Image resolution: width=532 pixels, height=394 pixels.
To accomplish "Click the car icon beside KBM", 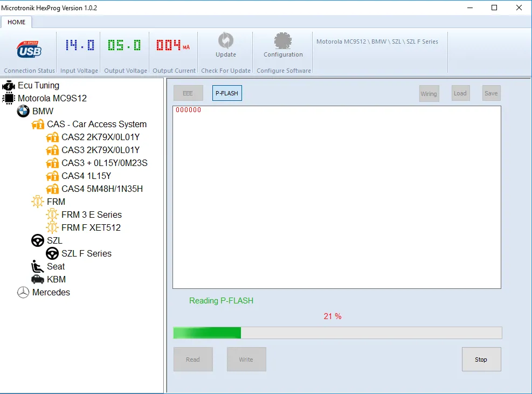I will [38, 279].
